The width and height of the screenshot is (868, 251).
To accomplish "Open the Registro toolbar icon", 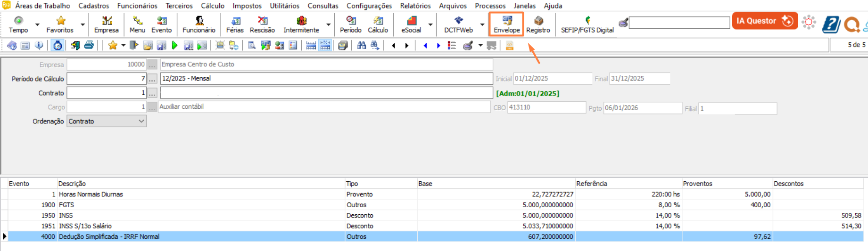I will click(538, 24).
